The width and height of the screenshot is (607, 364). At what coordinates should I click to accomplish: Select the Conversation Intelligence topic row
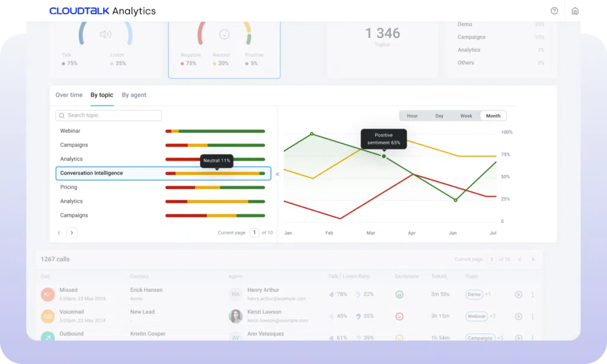92,173
